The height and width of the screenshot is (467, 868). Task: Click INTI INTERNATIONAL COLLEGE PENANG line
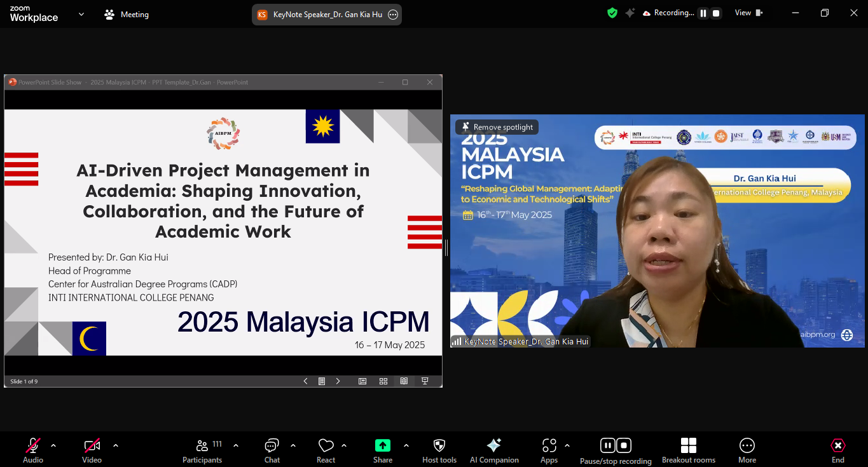tap(131, 297)
